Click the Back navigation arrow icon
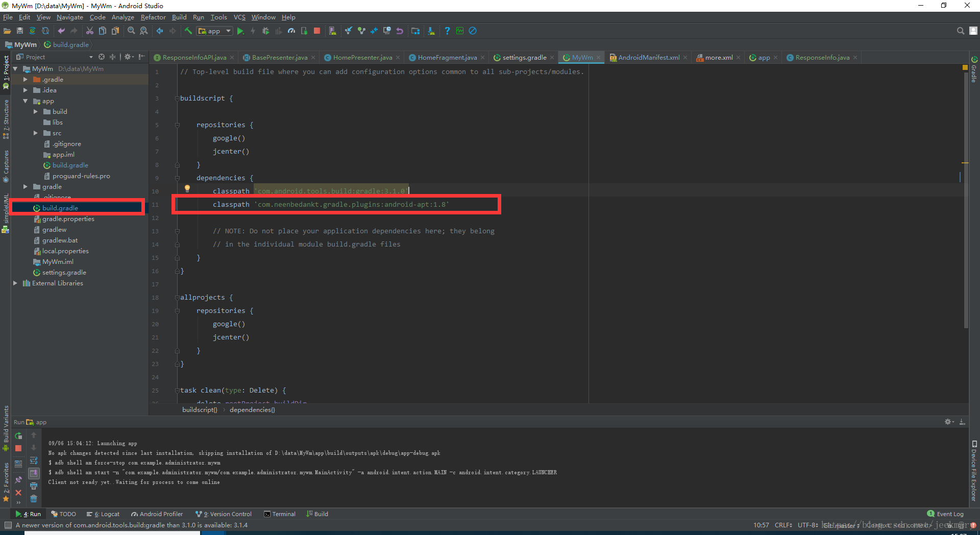Screen dimensions: 980x535 pyautogui.click(x=160, y=31)
